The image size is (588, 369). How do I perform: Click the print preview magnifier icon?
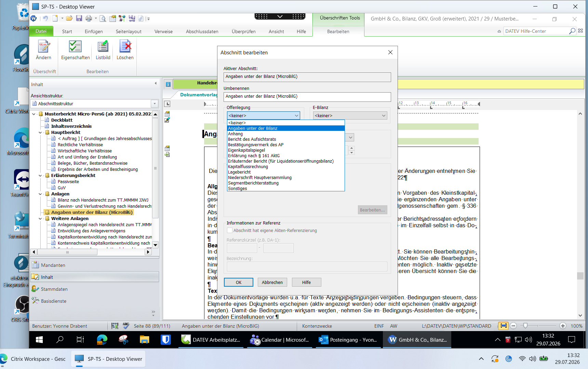[103, 18]
